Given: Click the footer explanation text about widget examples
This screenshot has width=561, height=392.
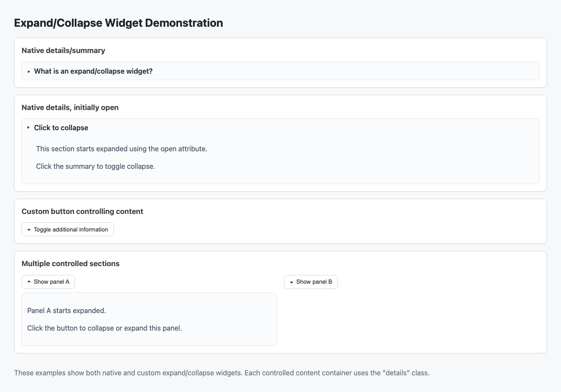Looking at the screenshot, I should click(x=222, y=373).
